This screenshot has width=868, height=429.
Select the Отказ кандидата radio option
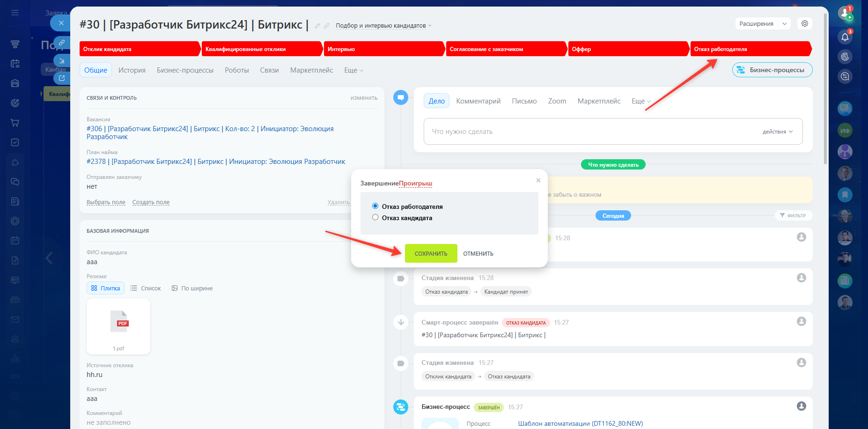click(x=375, y=217)
